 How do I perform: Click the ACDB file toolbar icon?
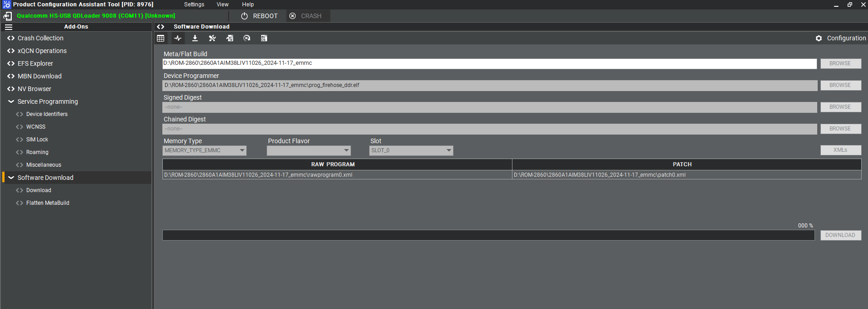point(264,39)
